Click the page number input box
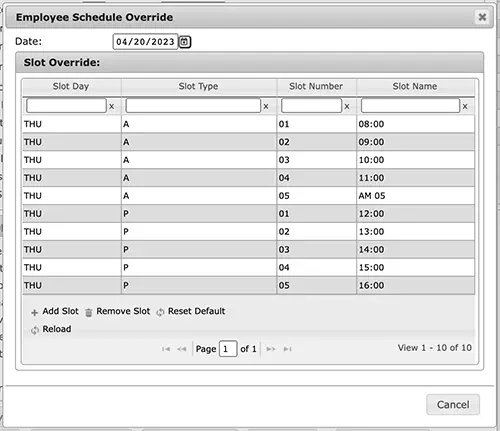Image resolution: width=500 pixels, height=431 pixels. 228,349
